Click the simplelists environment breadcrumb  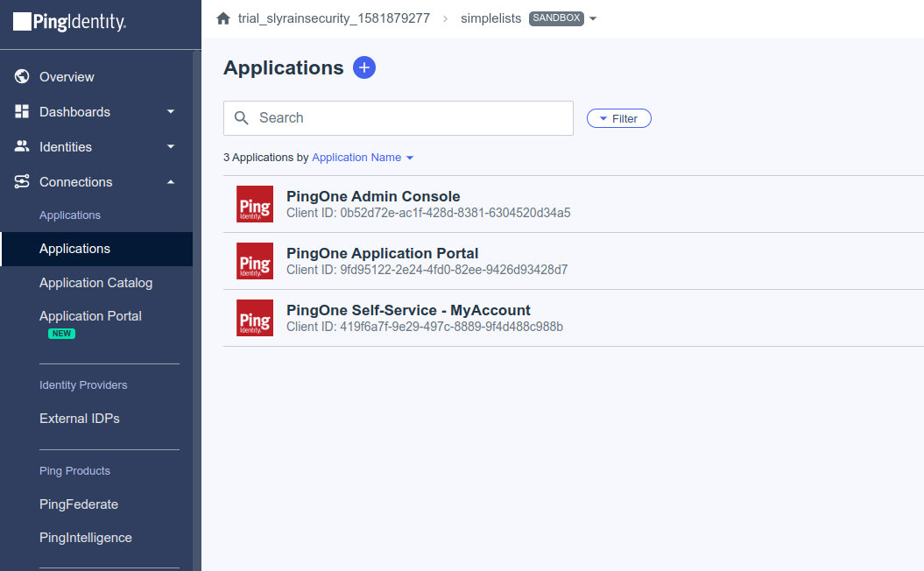click(x=490, y=18)
